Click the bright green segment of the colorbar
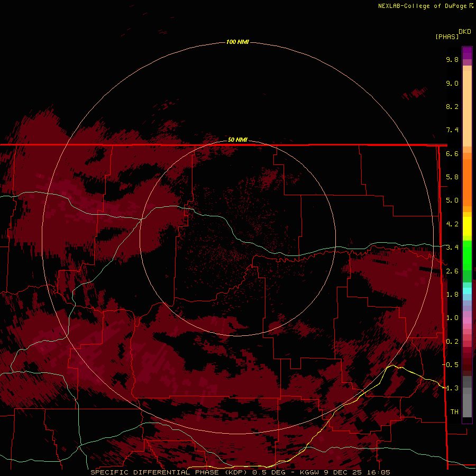Image resolution: width=476 pixels, height=476 pixels. click(467, 255)
